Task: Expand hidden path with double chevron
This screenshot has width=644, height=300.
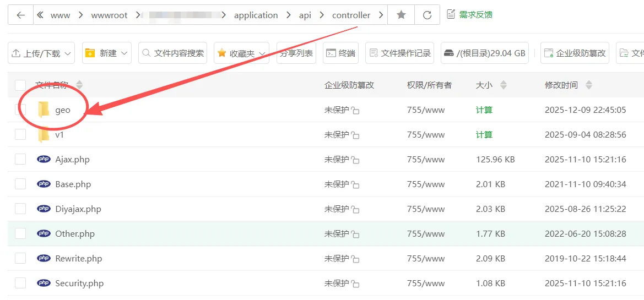Action: click(40, 15)
